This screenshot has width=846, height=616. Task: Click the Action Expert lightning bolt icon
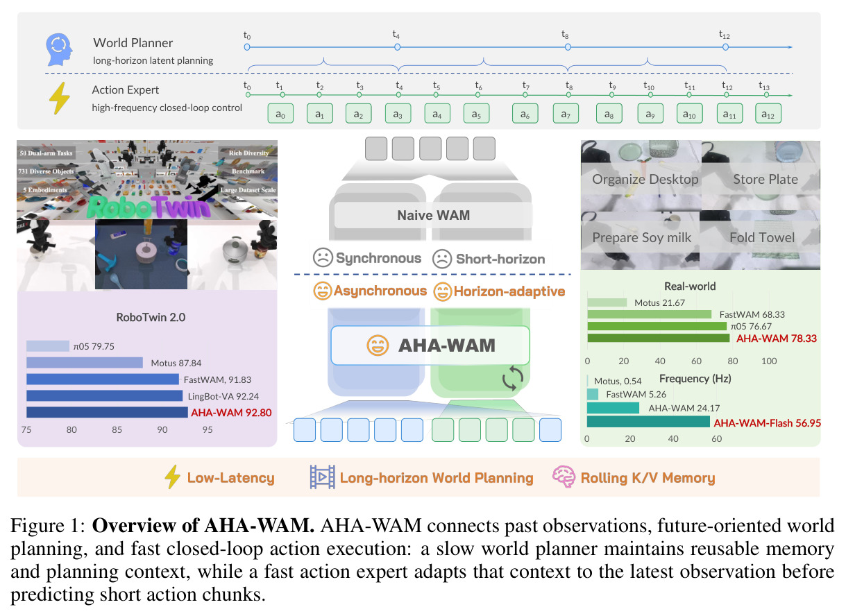59,99
